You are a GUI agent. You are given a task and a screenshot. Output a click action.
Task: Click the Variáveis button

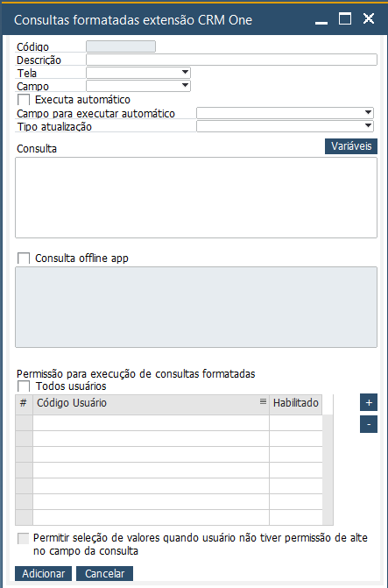coord(351,145)
